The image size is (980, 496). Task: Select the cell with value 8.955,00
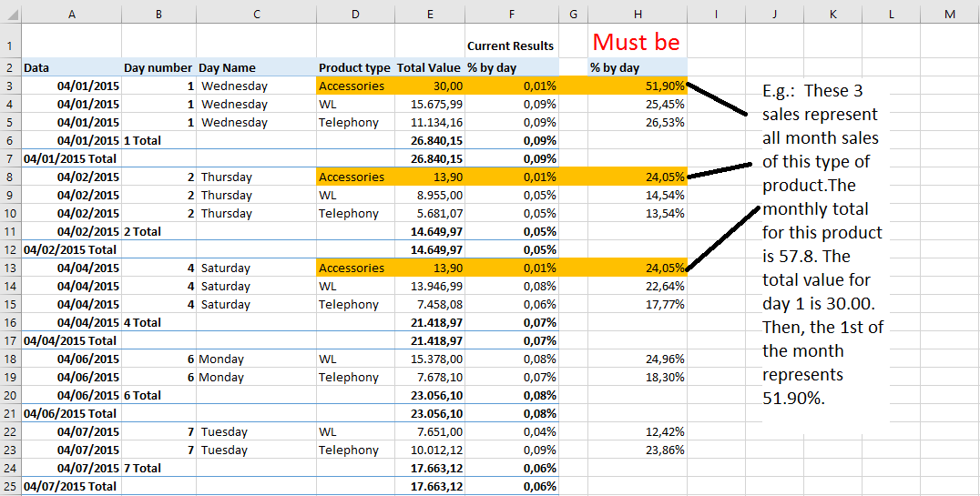coord(430,195)
